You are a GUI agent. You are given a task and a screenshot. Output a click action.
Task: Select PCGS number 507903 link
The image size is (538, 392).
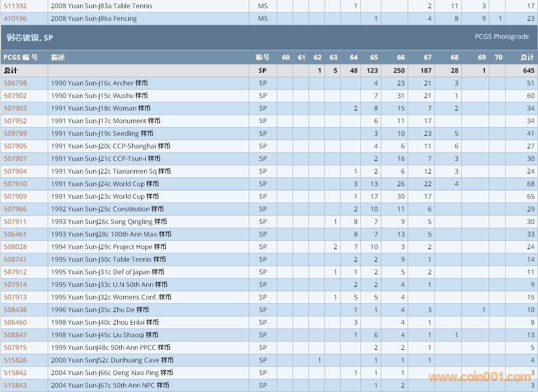coord(15,108)
